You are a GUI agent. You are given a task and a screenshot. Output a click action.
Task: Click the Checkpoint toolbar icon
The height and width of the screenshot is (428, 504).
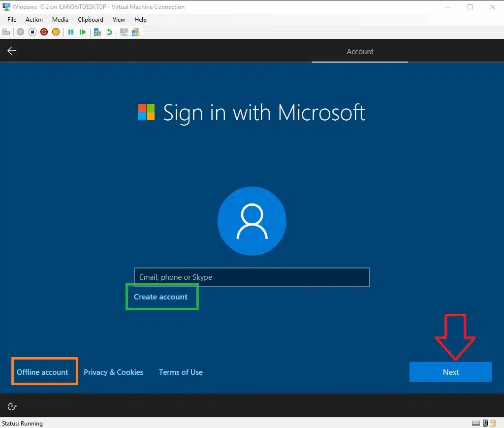[97, 32]
